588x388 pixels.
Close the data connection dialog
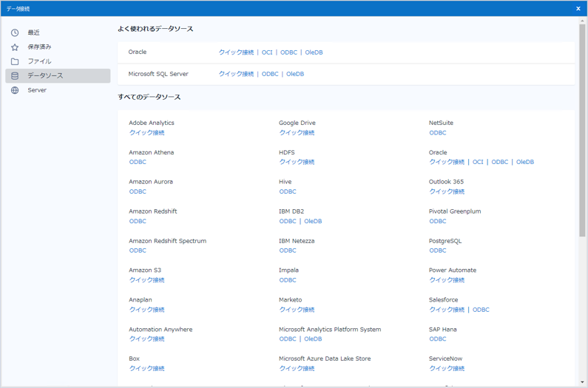point(578,8)
